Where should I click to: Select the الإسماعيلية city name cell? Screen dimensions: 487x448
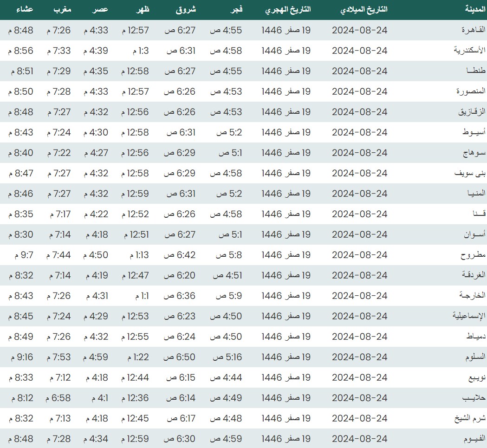(x=469, y=316)
